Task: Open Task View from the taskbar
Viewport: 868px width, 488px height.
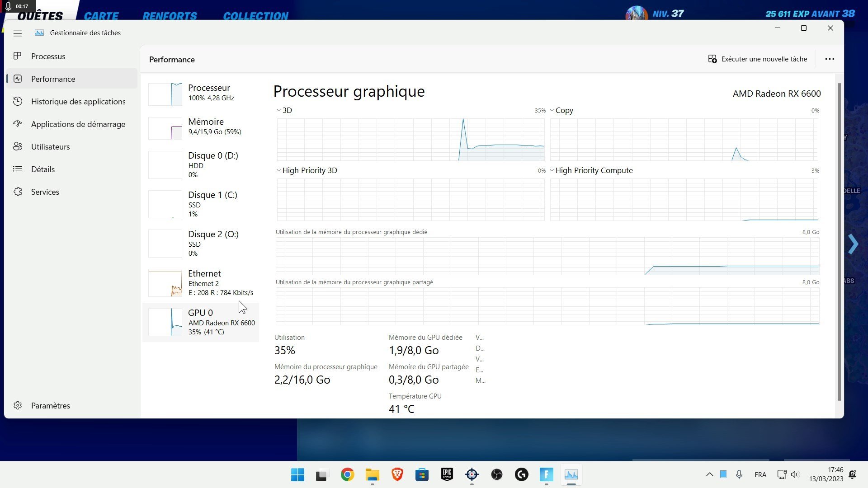Action: 322,474
